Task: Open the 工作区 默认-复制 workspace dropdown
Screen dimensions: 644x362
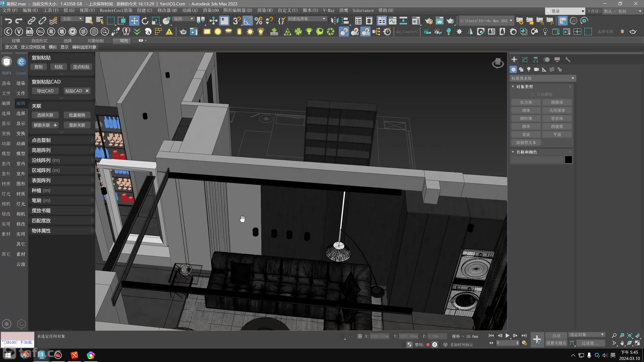Action: click(x=622, y=11)
